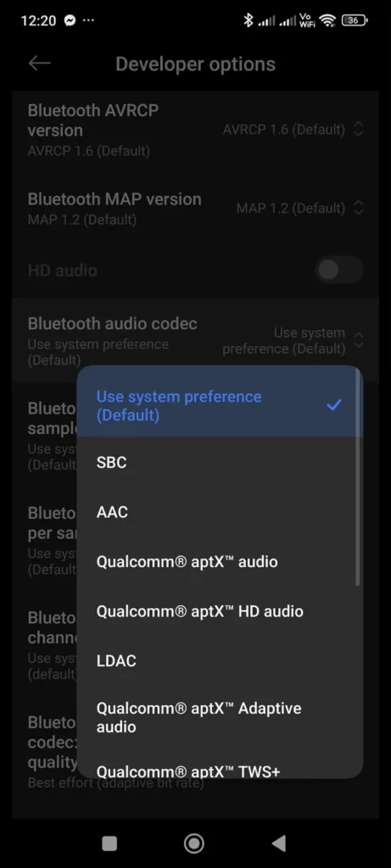Go home using the circle button
This screenshot has width=391, height=868.
194,843
